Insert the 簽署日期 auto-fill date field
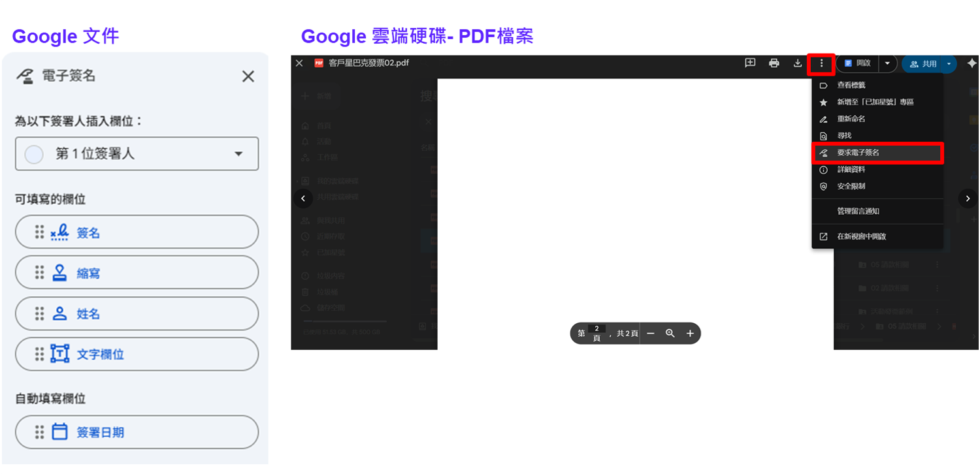The width and height of the screenshot is (980, 474). pos(137,432)
